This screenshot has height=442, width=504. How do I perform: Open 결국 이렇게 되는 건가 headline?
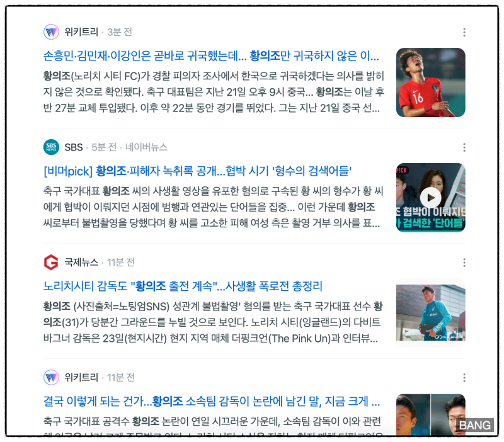click(x=212, y=401)
